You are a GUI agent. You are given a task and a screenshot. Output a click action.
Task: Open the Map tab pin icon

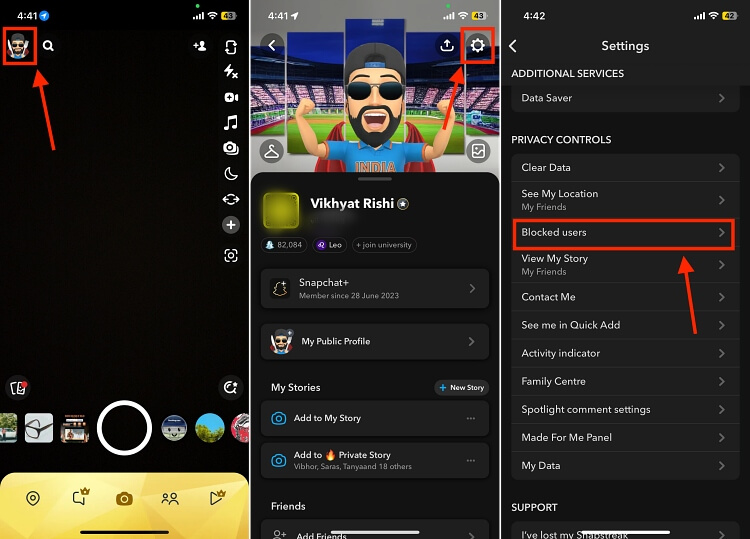[x=33, y=498]
